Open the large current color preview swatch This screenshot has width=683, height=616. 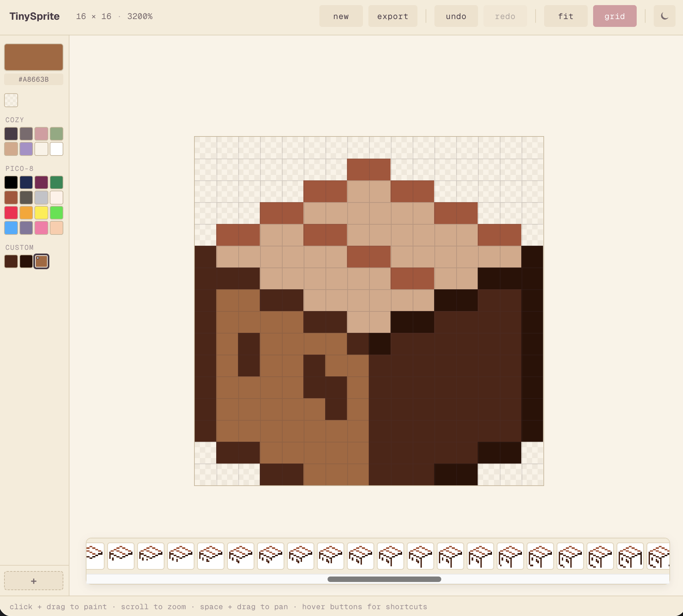(34, 57)
